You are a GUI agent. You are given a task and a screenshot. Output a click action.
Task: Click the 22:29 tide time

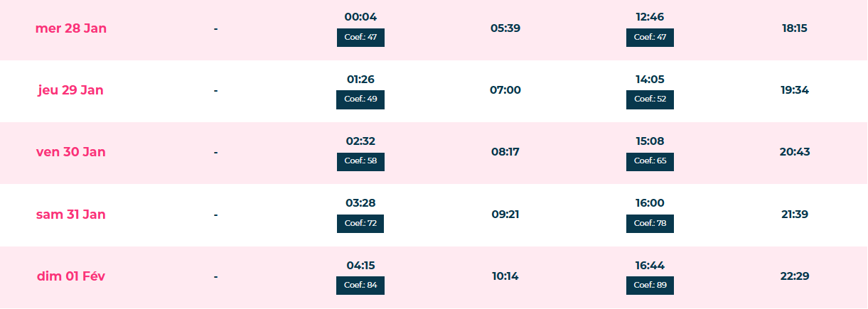coord(794,276)
